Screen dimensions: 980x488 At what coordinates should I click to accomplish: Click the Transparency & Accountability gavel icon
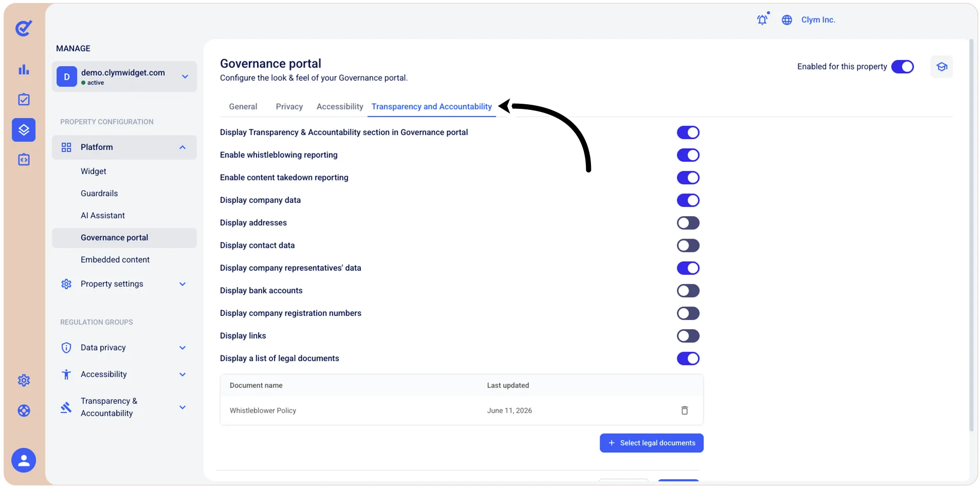66,407
